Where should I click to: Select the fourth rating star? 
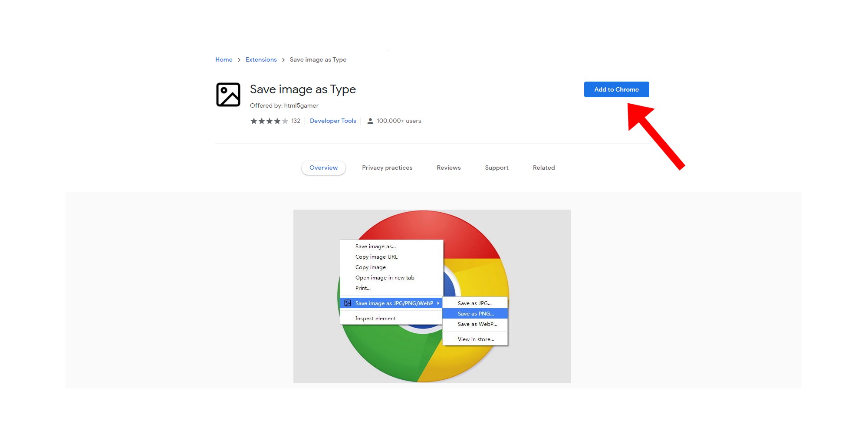[x=277, y=121]
